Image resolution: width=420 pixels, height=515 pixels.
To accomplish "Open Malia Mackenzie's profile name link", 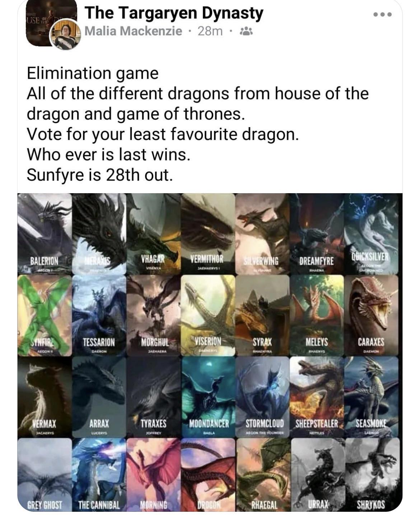I will point(133,32).
